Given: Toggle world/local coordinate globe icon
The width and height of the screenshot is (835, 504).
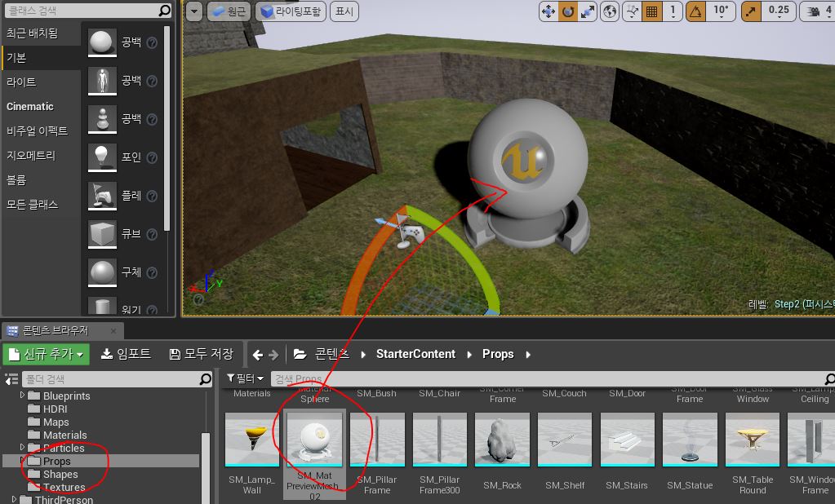Looking at the screenshot, I should tap(610, 11).
